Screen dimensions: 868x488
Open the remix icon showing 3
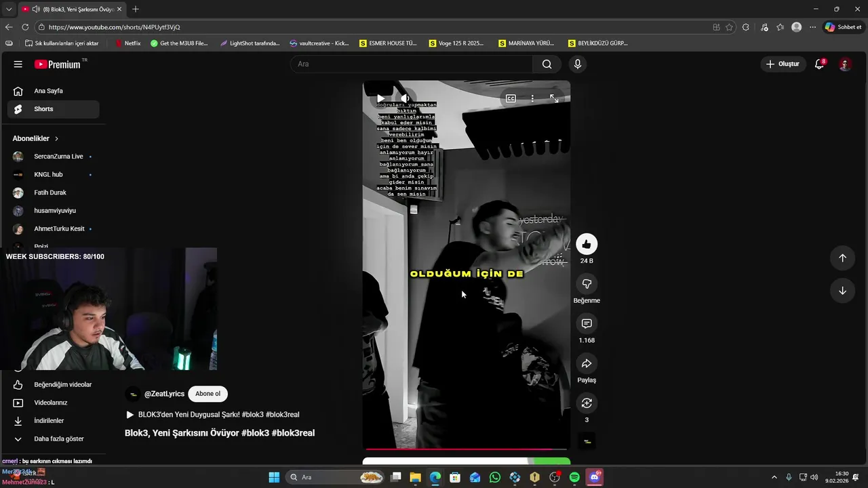[x=587, y=403]
